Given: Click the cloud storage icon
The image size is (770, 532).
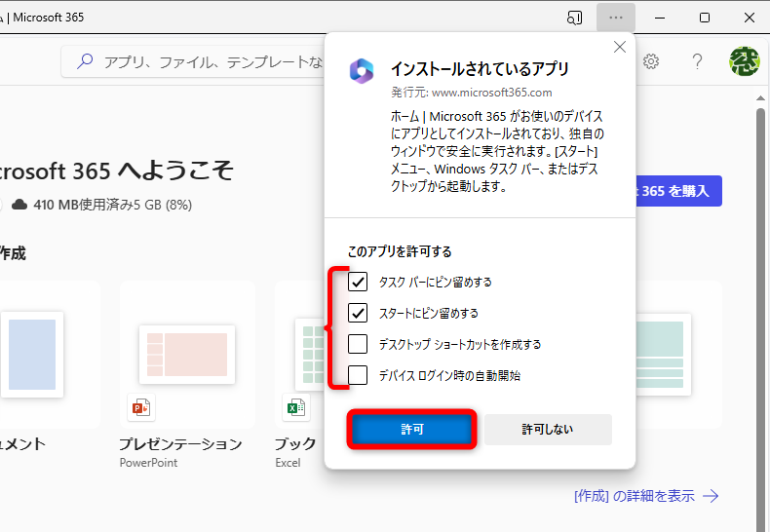Looking at the screenshot, I should coord(19,205).
